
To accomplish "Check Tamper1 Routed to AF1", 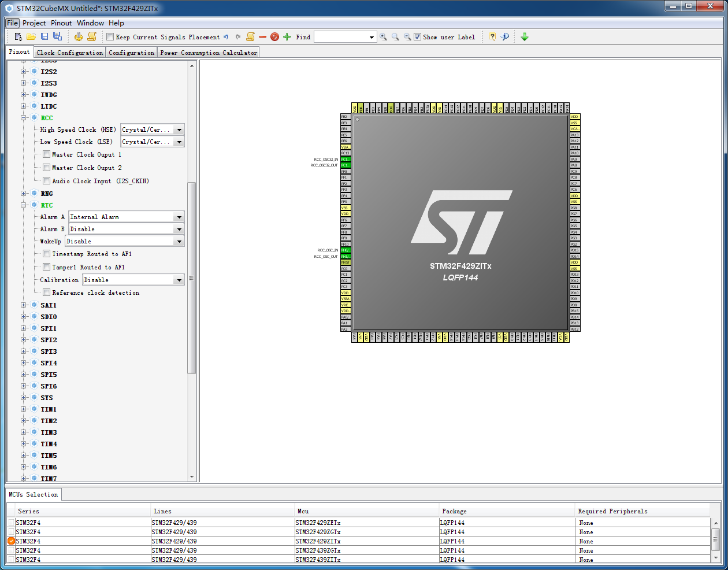I will click(46, 267).
